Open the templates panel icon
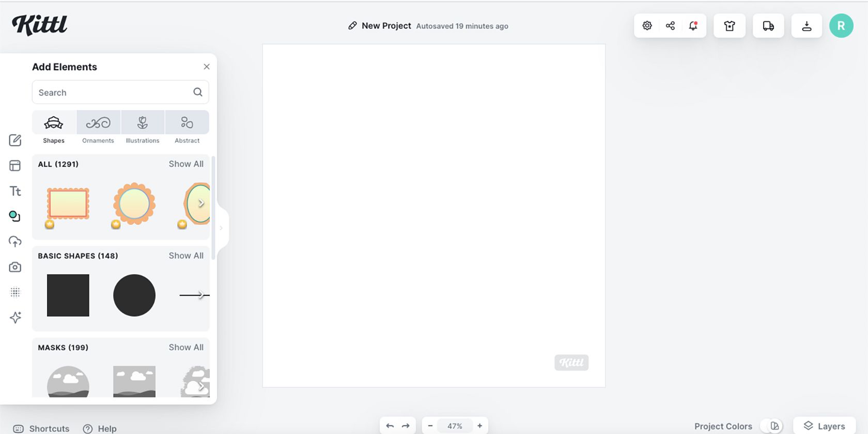Viewport: 868px width, 434px height. click(15, 165)
